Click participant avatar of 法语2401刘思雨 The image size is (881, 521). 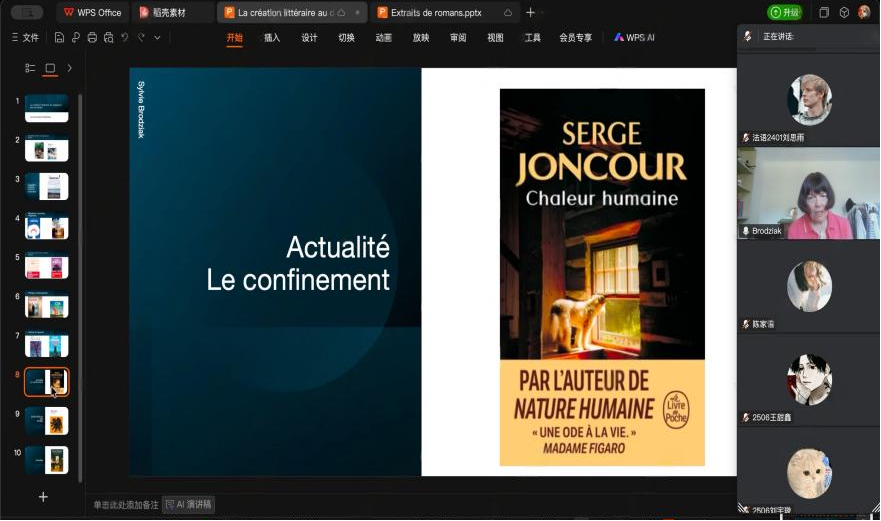click(x=810, y=99)
